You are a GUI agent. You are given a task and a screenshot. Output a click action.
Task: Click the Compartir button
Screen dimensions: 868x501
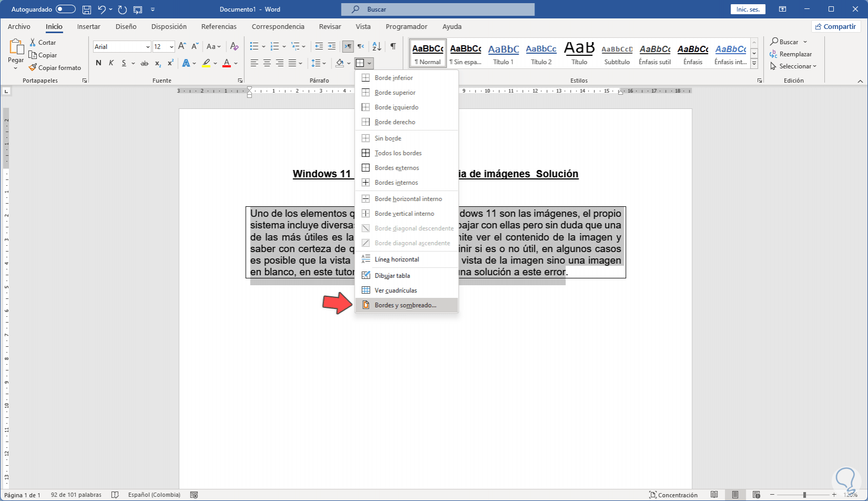(835, 26)
